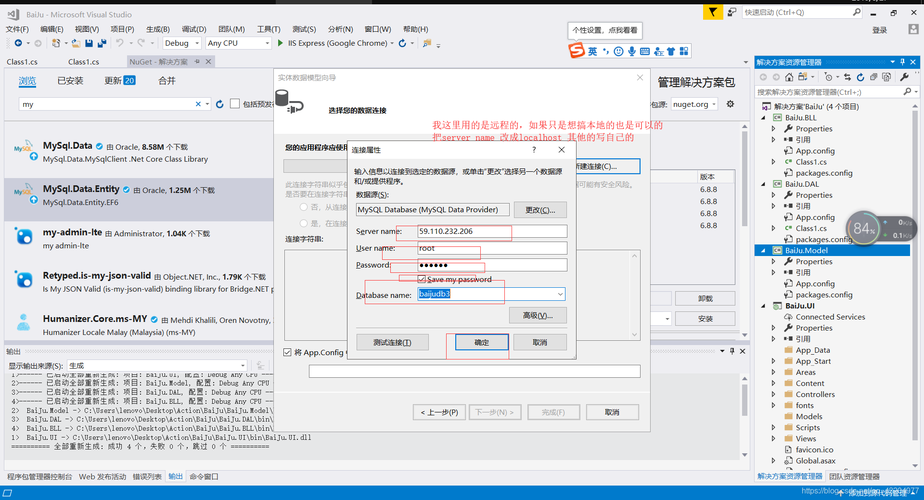
Task: Refresh NuGet search results icon
Action: coord(220,104)
